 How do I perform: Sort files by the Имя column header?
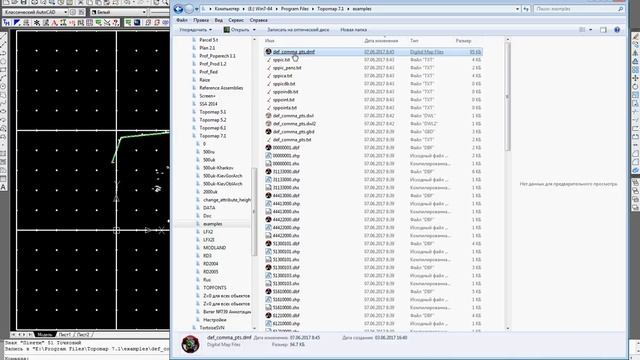(270, 41)
